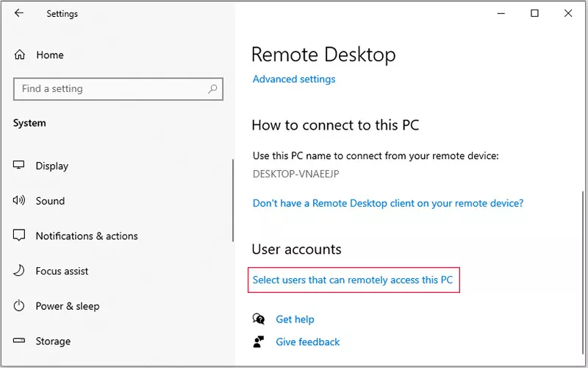Click the Power & sleep power icon
The height and width of the screenshot is (368, 588).
pos(19,305)
